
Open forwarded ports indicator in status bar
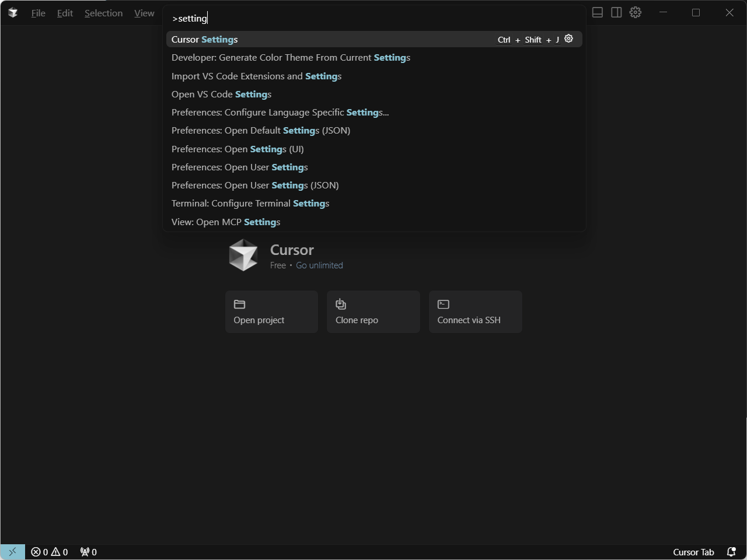[88, 552]
